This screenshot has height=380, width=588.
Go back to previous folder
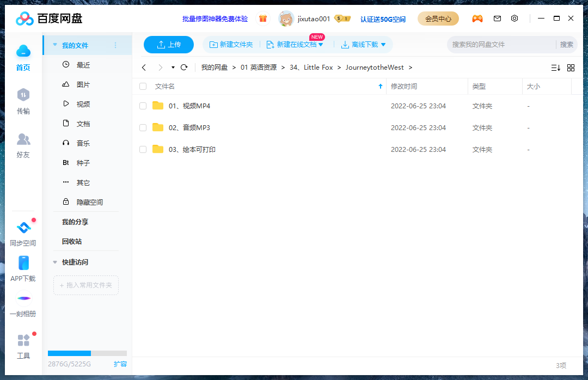click(x=144, y=68)
